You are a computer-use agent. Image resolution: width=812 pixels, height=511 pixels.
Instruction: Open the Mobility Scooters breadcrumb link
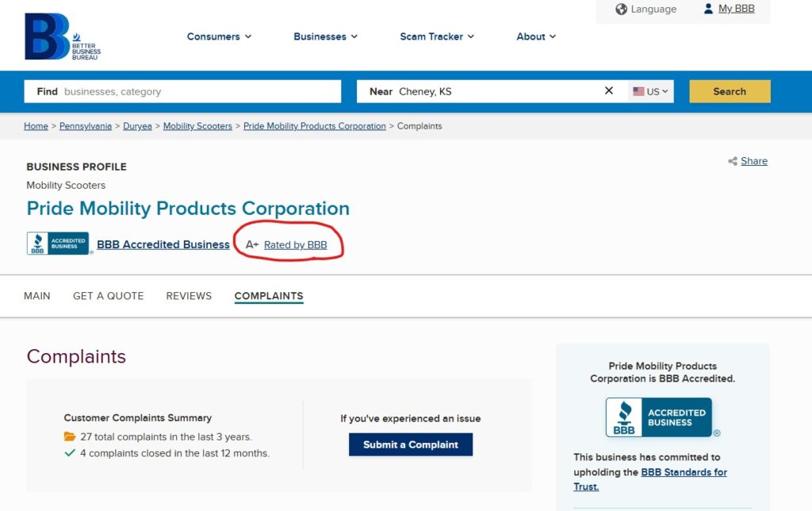coord(197,126)
